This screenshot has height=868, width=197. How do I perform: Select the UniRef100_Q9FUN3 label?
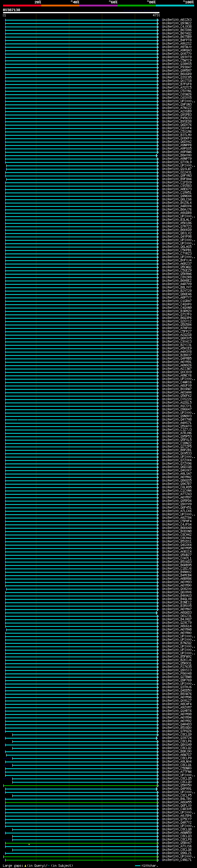tap(177, 104)
